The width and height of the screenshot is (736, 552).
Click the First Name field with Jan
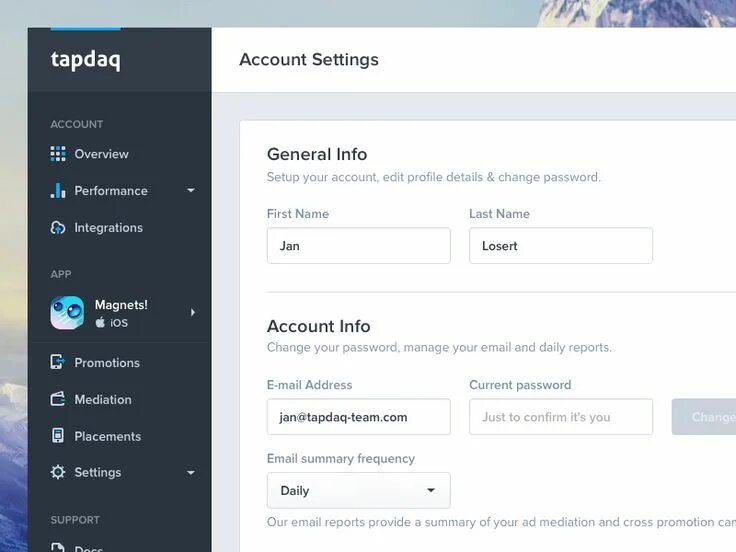click(359, 245)
